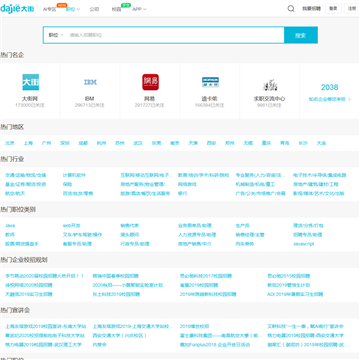Select 南京 in hot regions
This screenshot has width=360, height=360.
coord(175,143)
